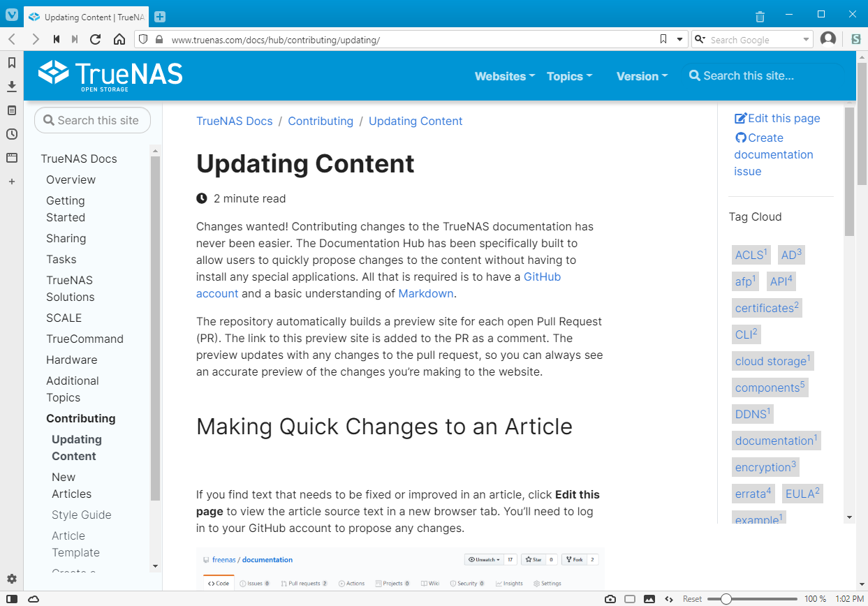Open TrueCommand section in sidebar
868x606 pixels.
pos(84,339)
